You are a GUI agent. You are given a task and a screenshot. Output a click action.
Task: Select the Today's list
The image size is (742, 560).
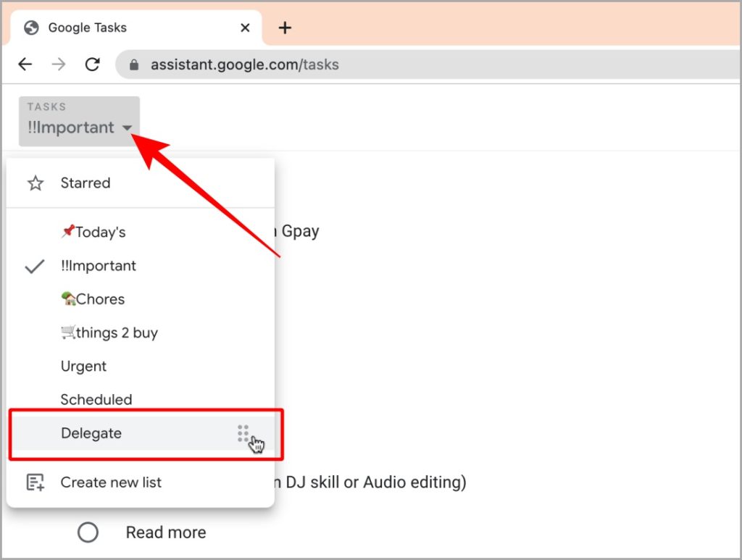click(141, 233)
